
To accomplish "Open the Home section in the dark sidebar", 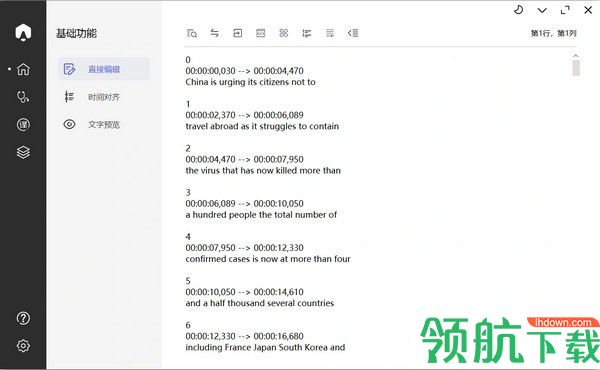I will coord(23,69).
